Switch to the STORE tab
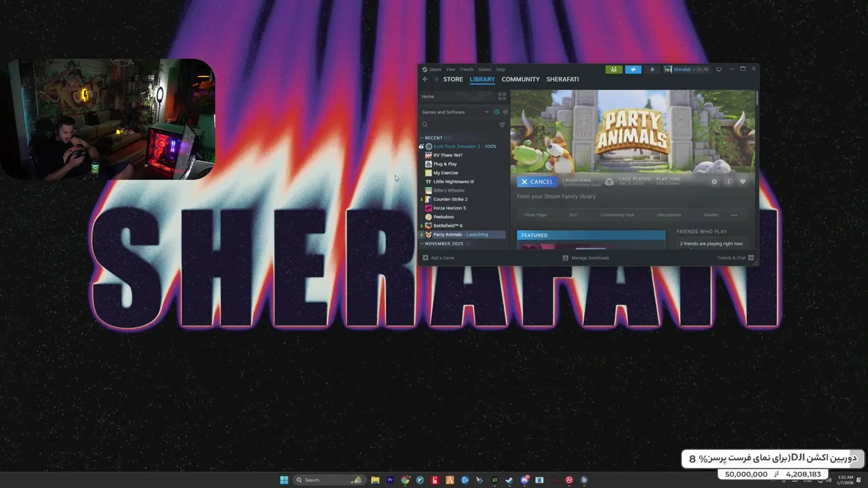Screen dimensions: 868x488 click(x=453, y=79)
